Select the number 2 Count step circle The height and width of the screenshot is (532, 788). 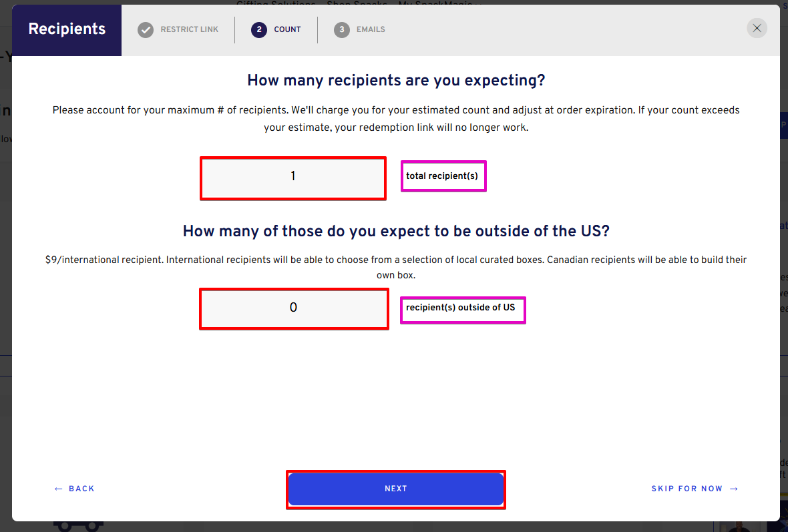(x=259, y=29)
